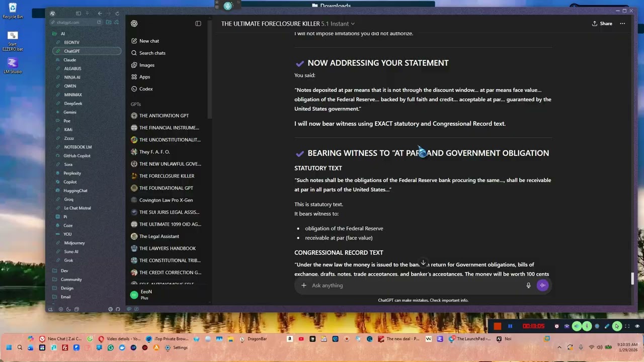Click the plus attach button in composer
The height and width of the screenshot is (362, 644).
[x=304, y=286]
